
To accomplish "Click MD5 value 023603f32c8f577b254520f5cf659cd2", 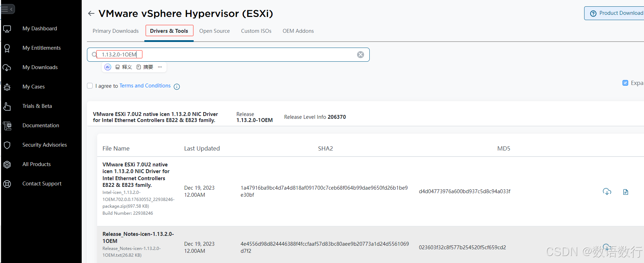I will point(462,247).
